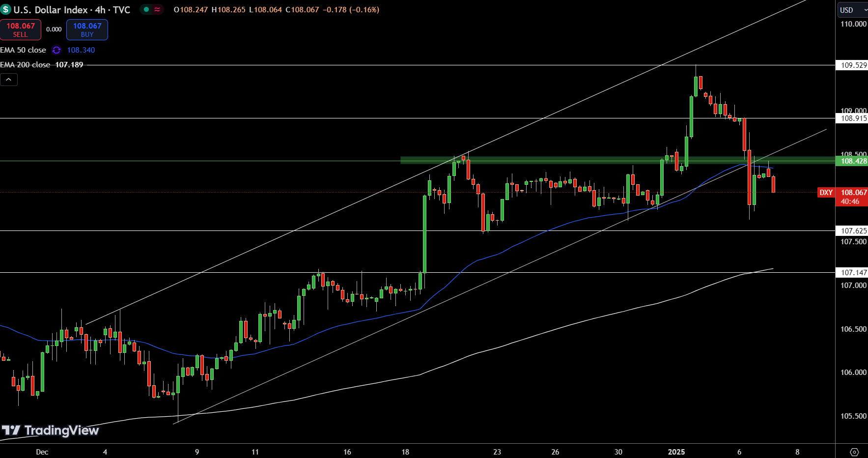Click the red approx-equal data indicator
This screenshot has height=458, width=868.
pyautogui.click(x=158, y=9)
